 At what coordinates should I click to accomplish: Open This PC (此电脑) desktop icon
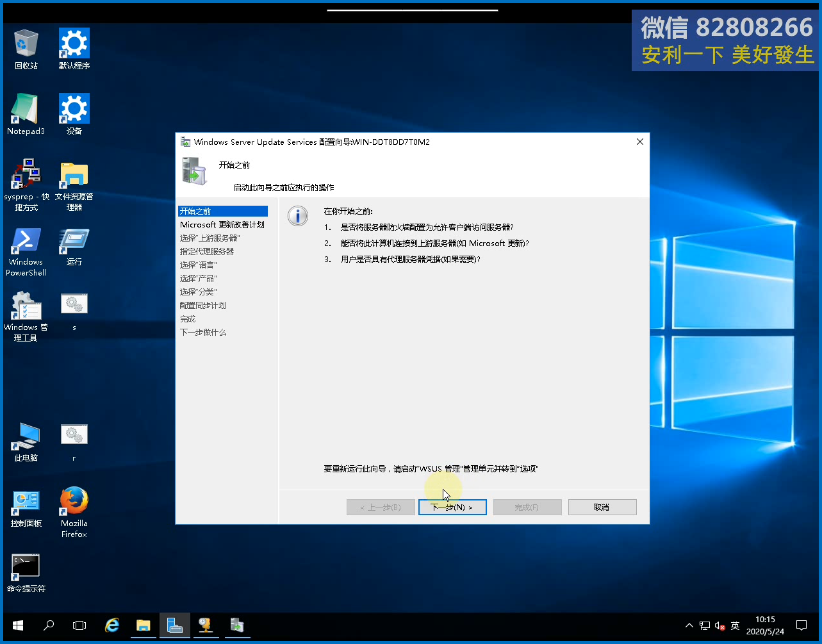(x=26, y=442)
